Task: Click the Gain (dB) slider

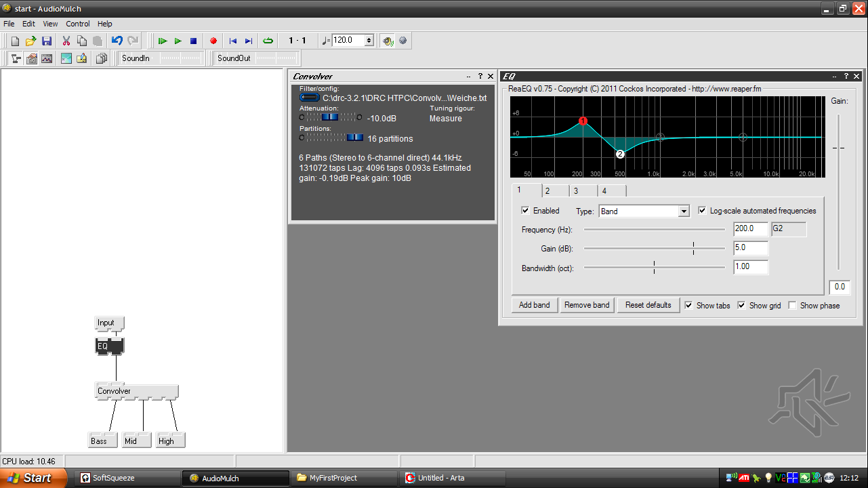Action: [x=654, y=249]
